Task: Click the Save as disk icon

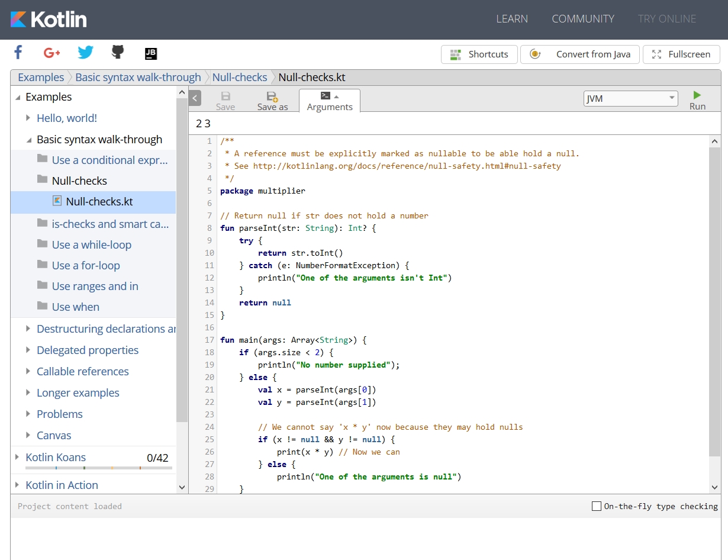Action: tap(272, 96)
